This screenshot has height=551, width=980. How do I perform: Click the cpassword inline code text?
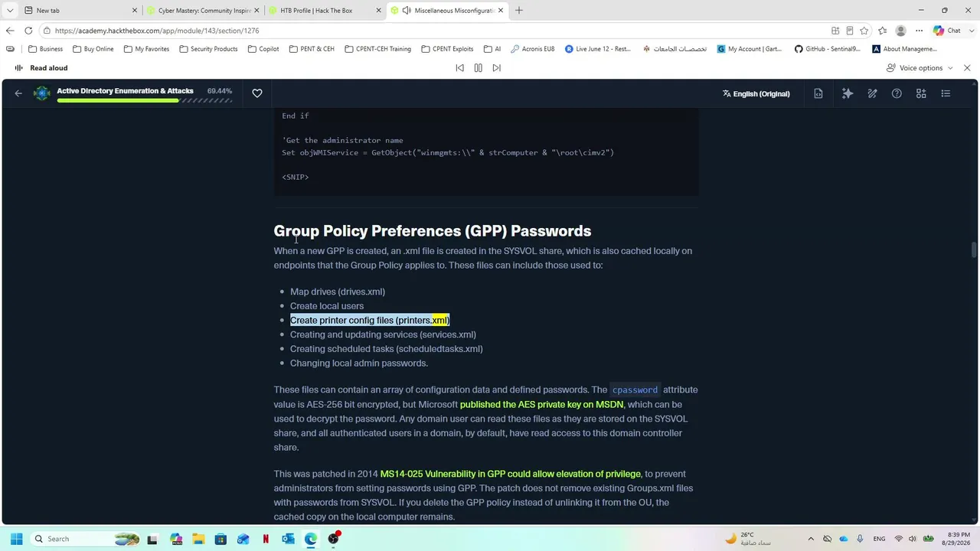[635, 390]
